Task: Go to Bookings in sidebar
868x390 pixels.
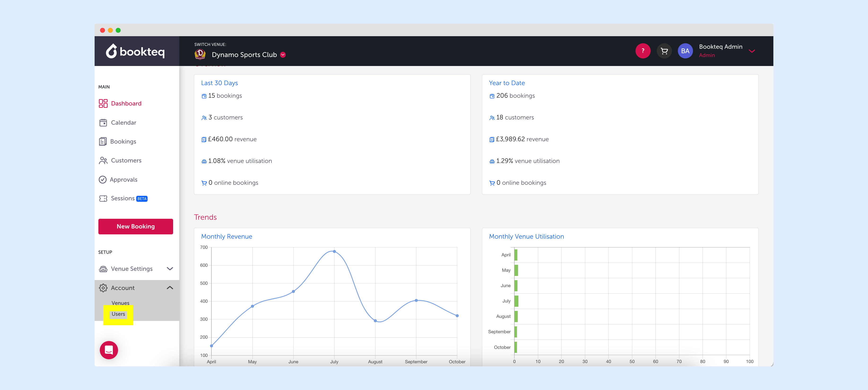Action: pos(123,142)
